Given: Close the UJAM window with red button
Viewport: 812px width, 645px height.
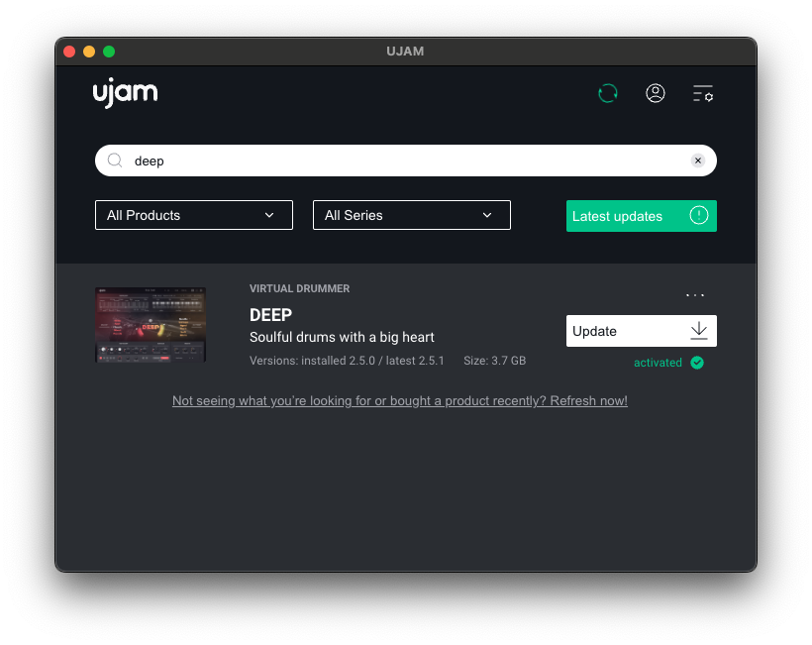Looking at the screenshot, I should click(x=69, y=52).
